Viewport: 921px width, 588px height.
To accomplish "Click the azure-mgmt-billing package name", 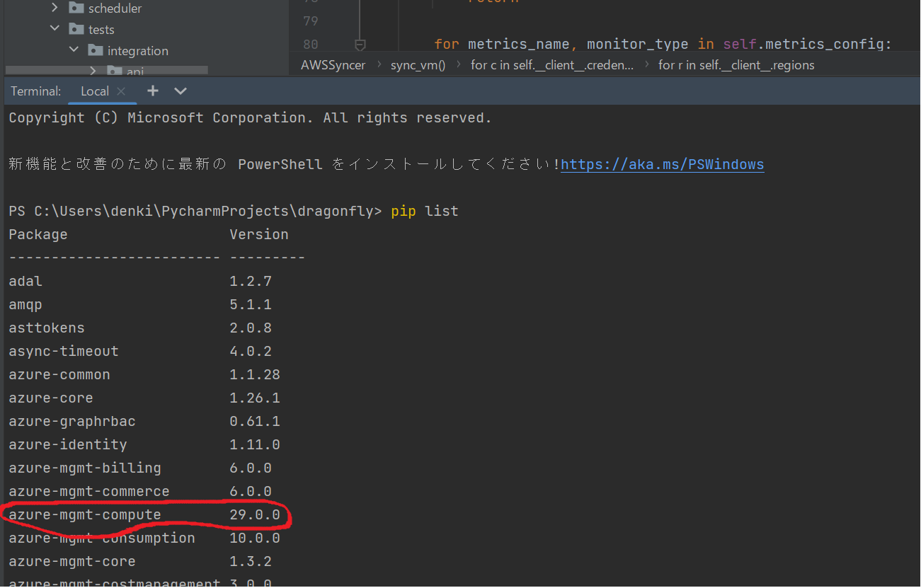I will pos(85,468).
